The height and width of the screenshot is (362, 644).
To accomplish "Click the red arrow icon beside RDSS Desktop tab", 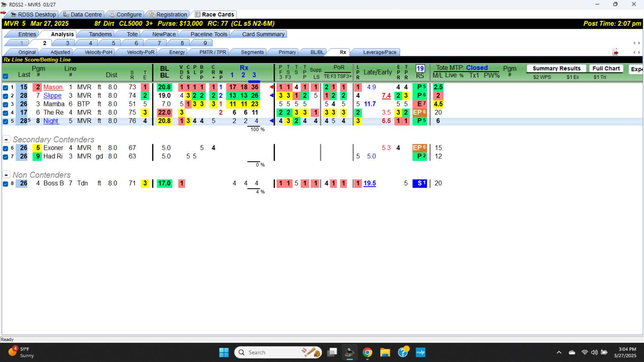I will pyautogui.click(x=3, y=13).
